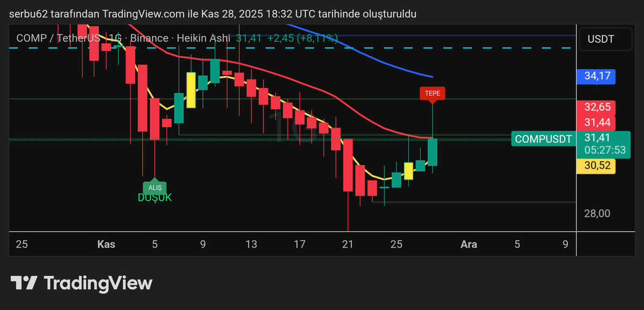Click the DUŞUK text annotation
This screenshot has width=644, height=310.
(155, 197)
